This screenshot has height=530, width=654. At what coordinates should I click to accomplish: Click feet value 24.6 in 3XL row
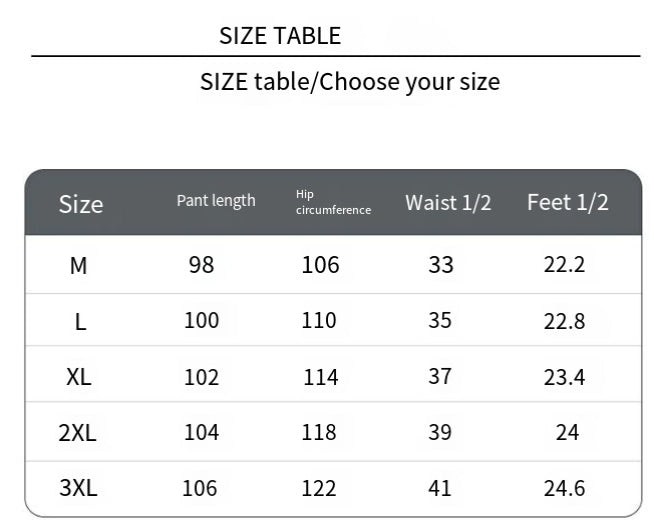(x=564, y=488)
